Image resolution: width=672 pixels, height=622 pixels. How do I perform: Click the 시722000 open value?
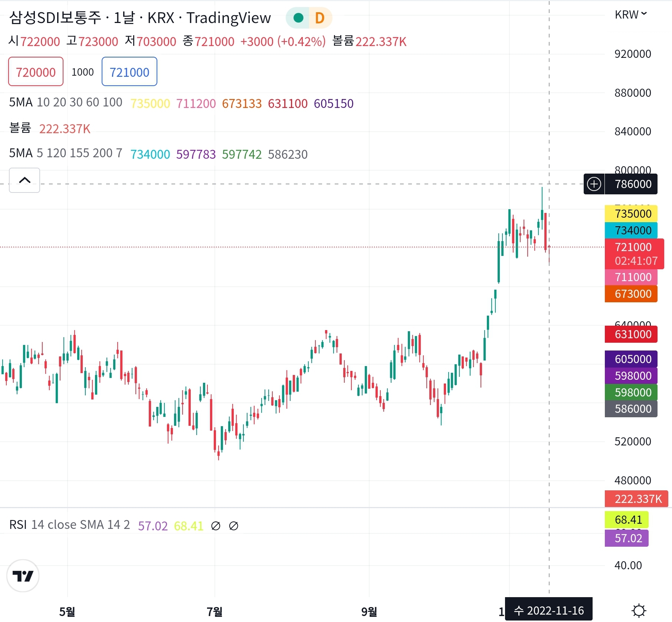(x=34, y=41)
